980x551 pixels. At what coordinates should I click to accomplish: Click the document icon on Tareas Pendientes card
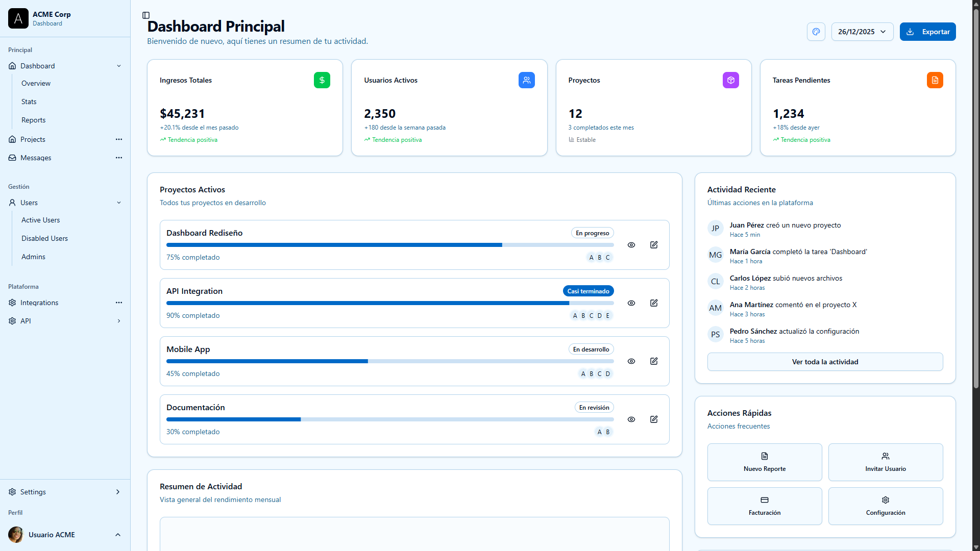(x=935, y=80)
